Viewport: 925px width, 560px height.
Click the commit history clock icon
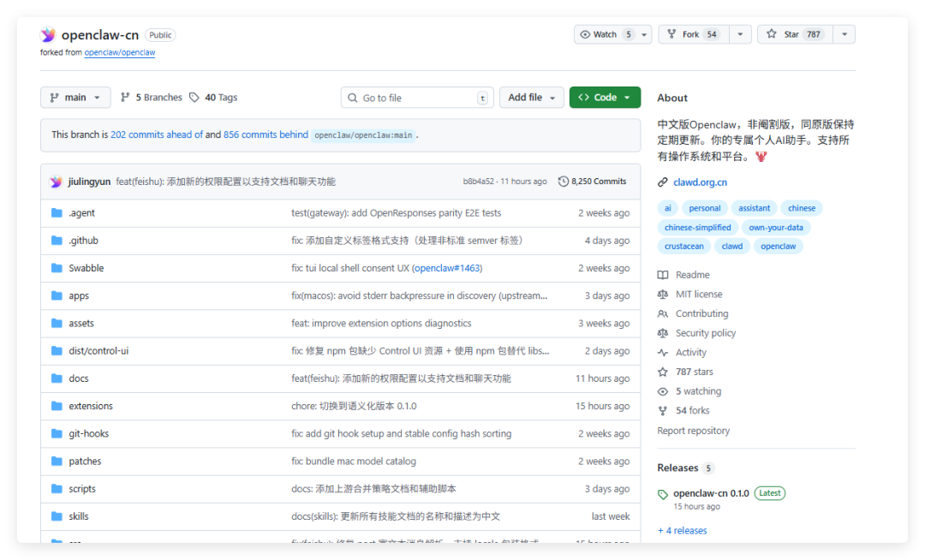tap(564, 182)
